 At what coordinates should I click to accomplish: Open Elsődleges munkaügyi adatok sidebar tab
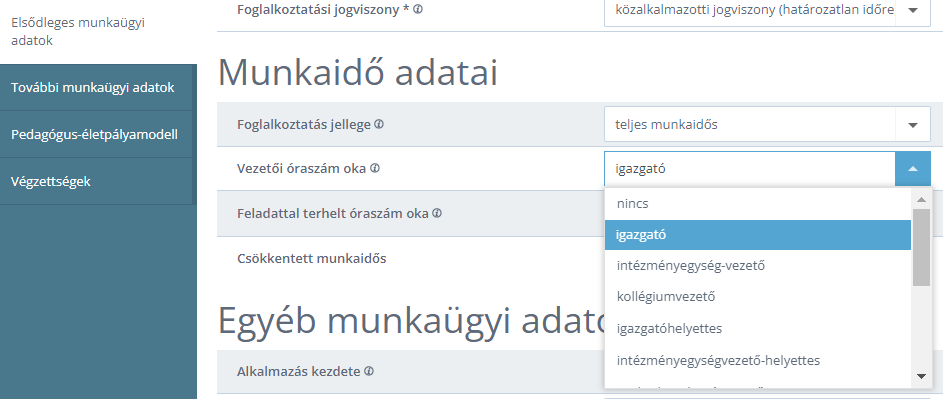point(98,32)
